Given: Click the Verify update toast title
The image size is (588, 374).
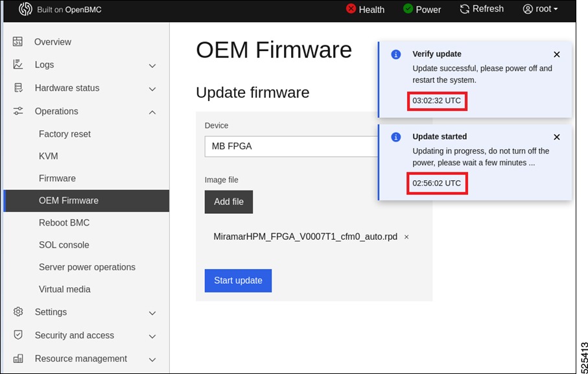Looking at the screenshot, I should point(437,54).
